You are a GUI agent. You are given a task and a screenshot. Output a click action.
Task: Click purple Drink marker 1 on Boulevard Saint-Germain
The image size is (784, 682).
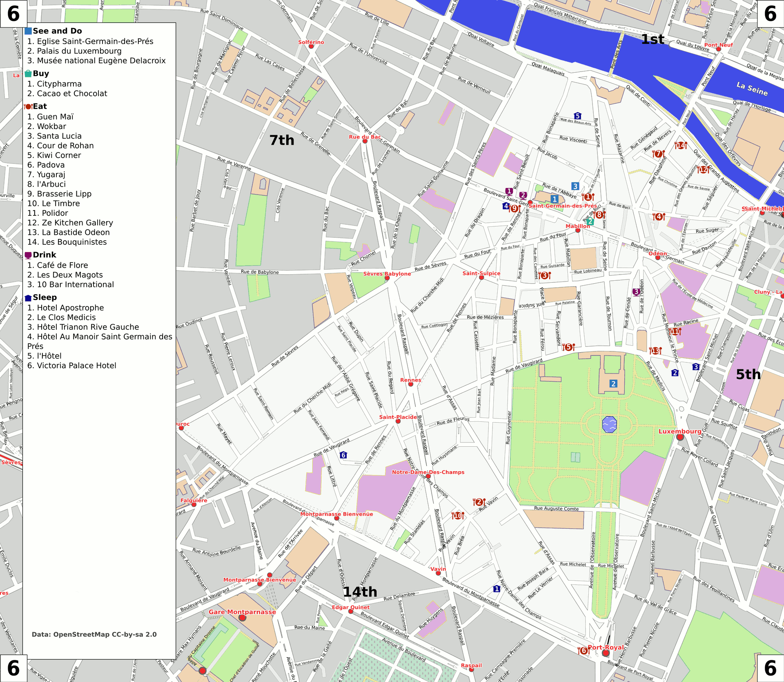pyautogui.click(x=509, y=191)
